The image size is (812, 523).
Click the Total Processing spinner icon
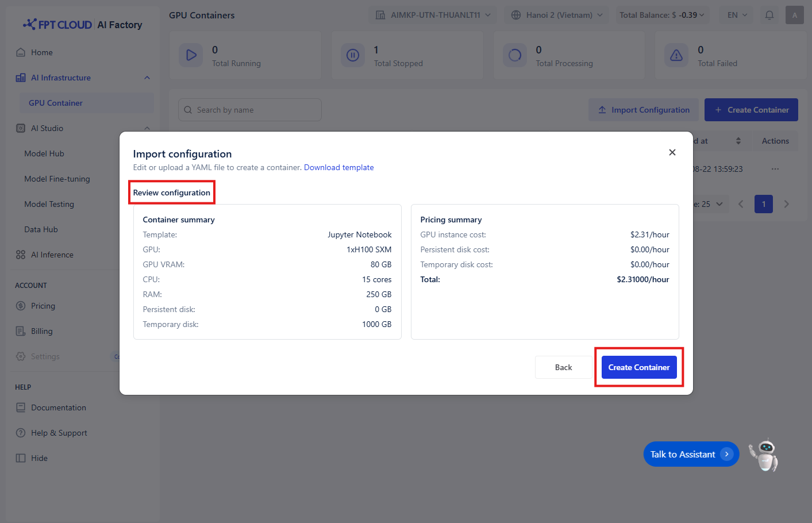point(515,55)
